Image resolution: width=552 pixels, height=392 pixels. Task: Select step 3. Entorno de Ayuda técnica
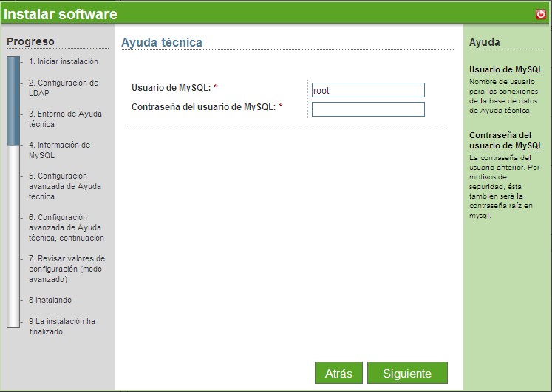pos(65,119)
